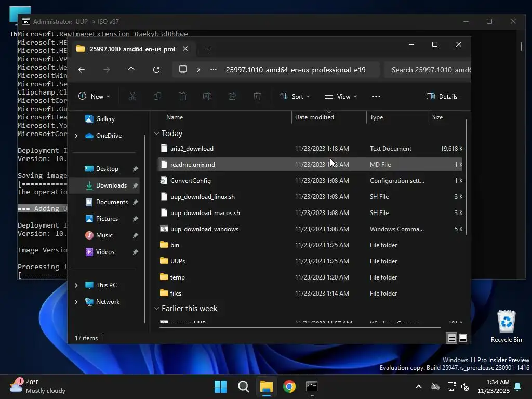Select the ConvertConfig file

310,181
